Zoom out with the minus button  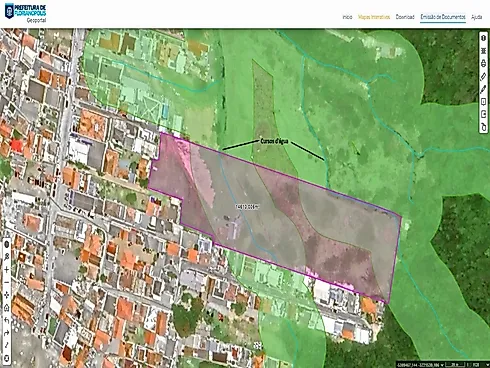tap(7, 282)
